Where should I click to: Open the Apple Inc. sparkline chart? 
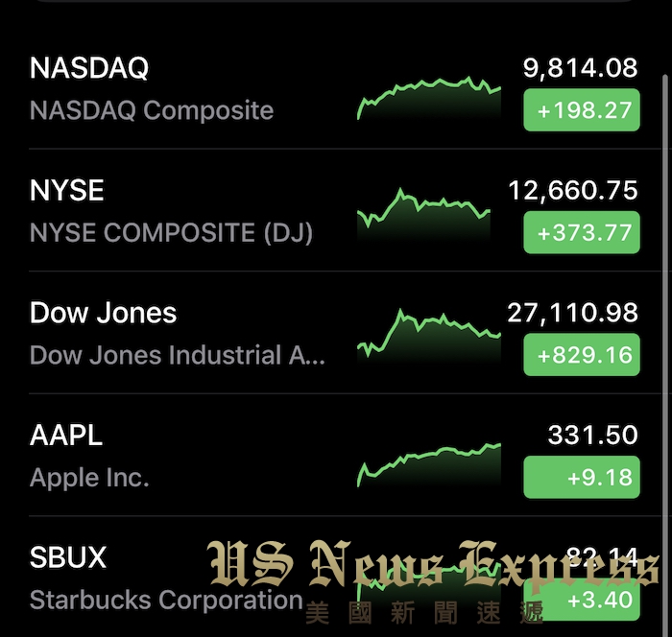(429, 464)
